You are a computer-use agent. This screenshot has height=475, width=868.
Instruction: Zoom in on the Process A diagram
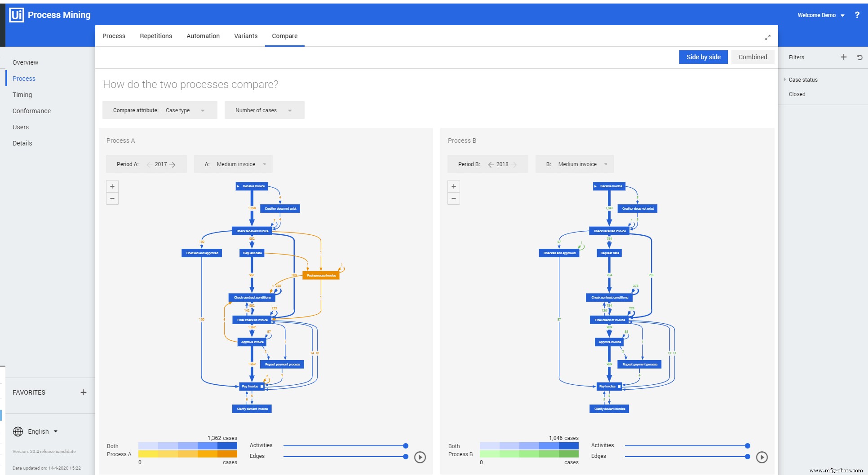[112, 186]
